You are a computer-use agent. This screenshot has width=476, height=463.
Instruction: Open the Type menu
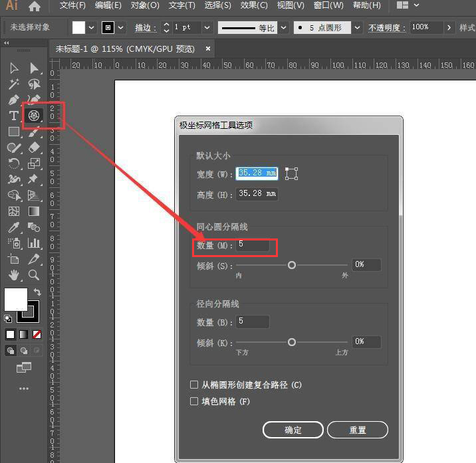click(182, 5)
